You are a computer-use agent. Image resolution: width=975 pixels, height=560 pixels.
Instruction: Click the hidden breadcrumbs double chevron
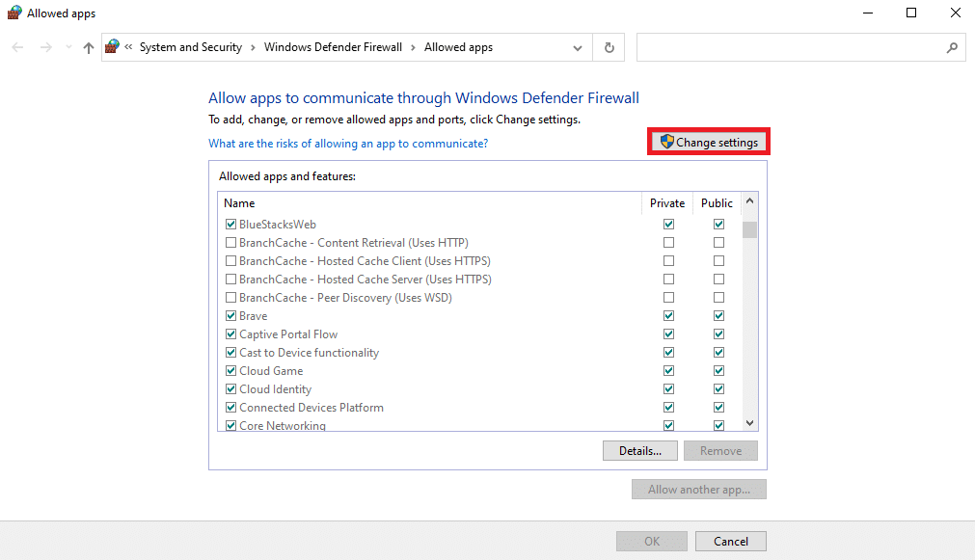[128, 46]
